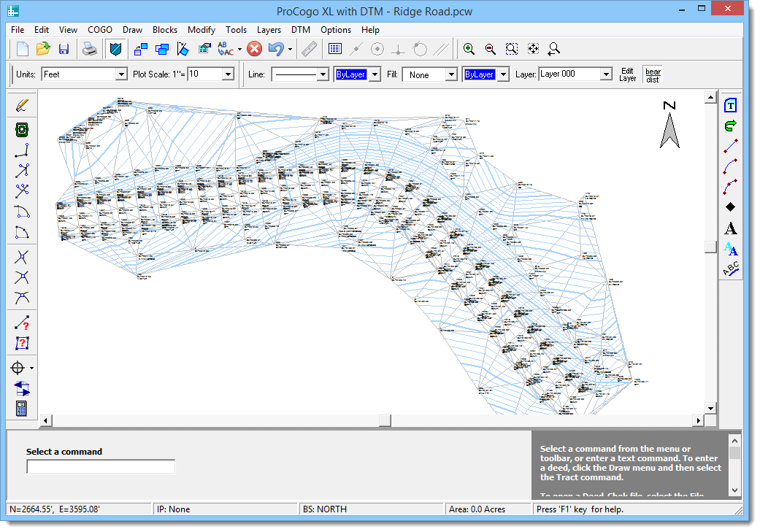Select the pencil sketch tool
This screenshot has width=760, height=532.
(22, 105)
